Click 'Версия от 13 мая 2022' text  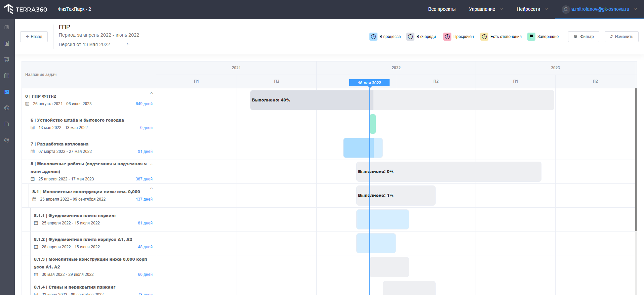click(x=84, y=44)
